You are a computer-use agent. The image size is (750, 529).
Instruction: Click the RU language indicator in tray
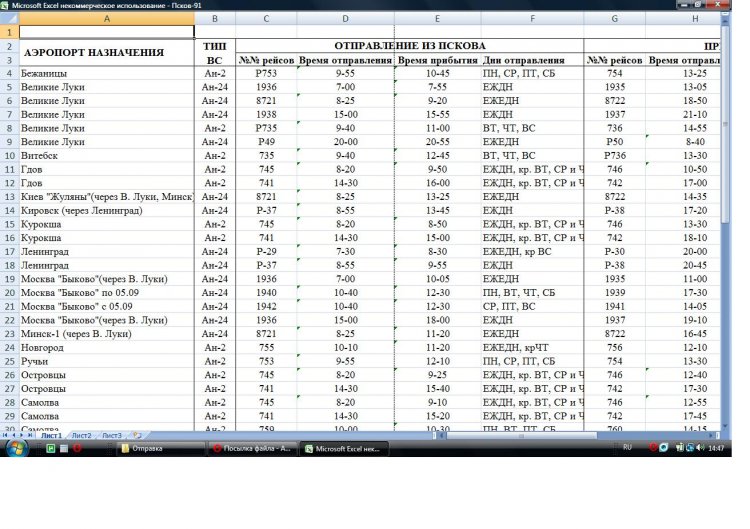[627, 448]
